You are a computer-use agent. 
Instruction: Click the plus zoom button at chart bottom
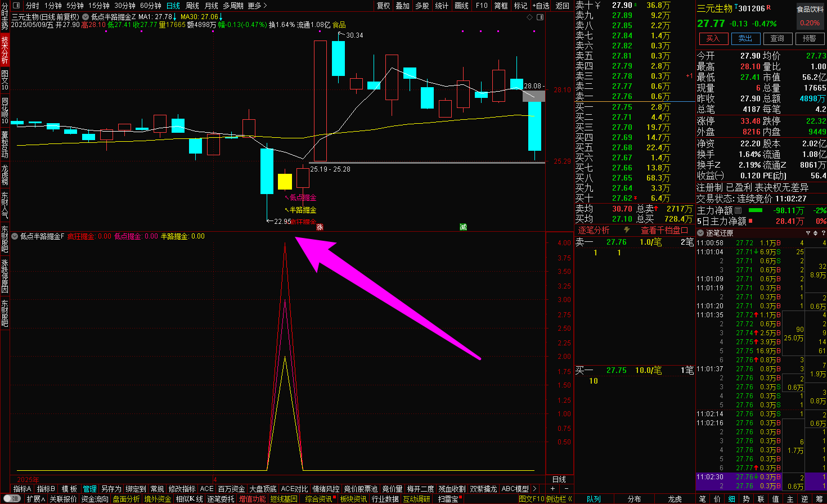coord(553,489)
